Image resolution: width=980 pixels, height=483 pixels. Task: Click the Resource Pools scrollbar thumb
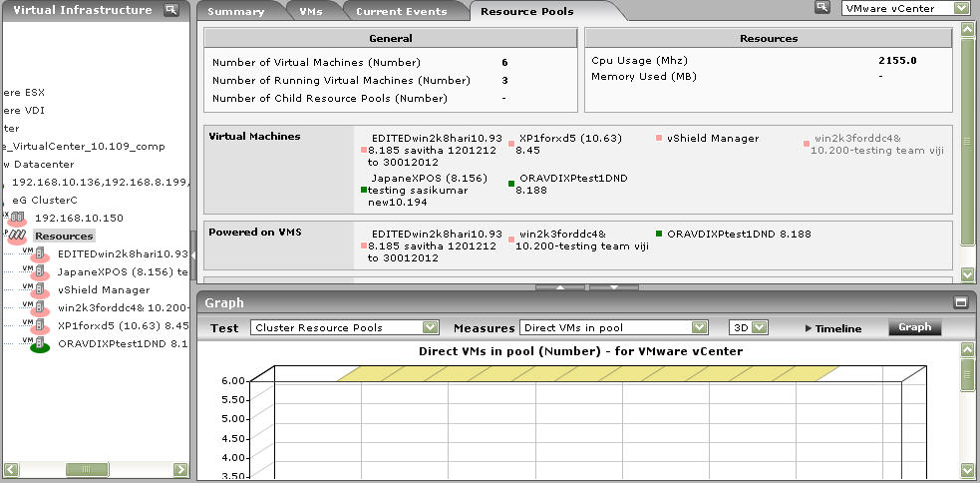tap(967, 141)
